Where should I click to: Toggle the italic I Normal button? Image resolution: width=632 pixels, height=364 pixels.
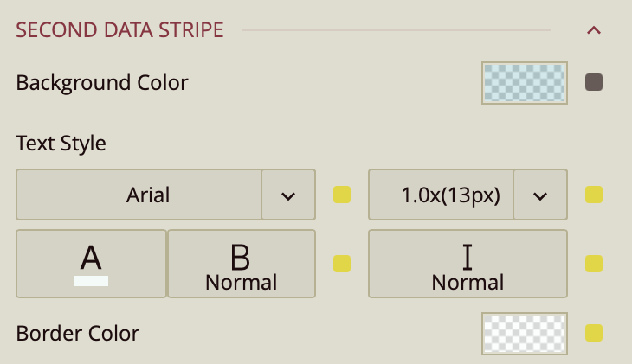(468, 264)
